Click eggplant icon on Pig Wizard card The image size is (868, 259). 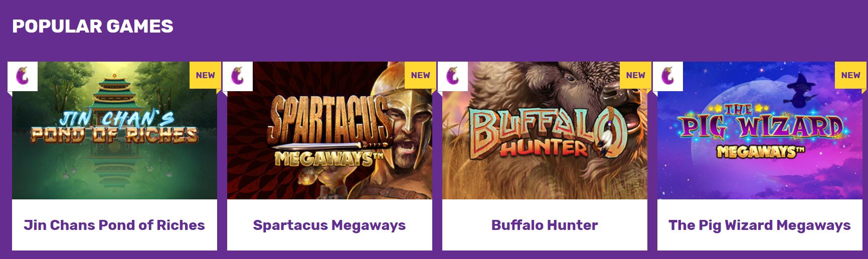pyautogui.click(x=668, y=76)
